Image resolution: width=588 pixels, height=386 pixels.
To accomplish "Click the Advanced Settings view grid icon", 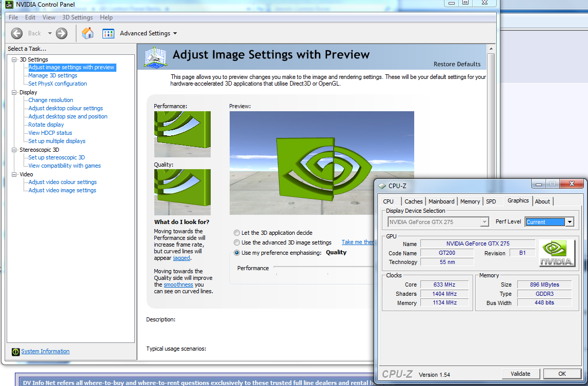I will [x=108, y=33].
